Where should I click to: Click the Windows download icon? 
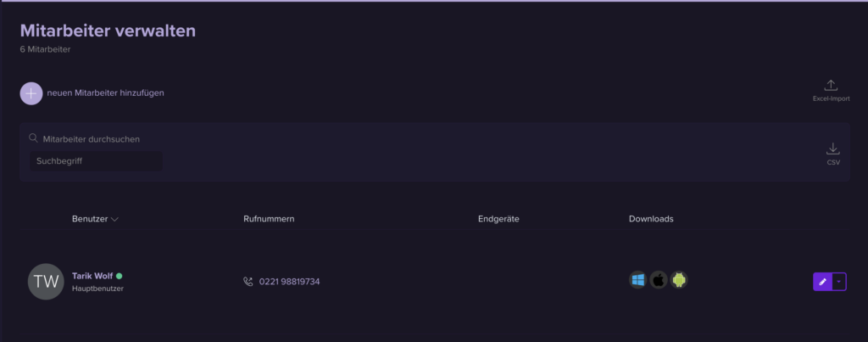click(x=638, y=280)
